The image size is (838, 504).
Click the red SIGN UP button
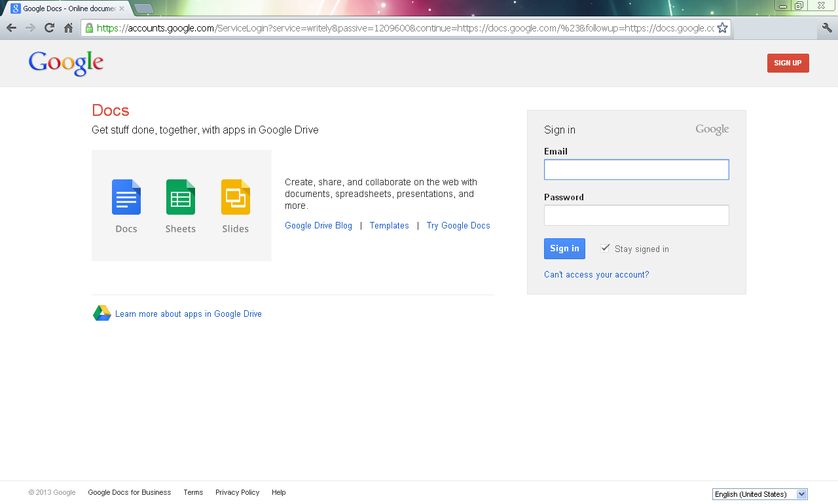click(788, 63)
